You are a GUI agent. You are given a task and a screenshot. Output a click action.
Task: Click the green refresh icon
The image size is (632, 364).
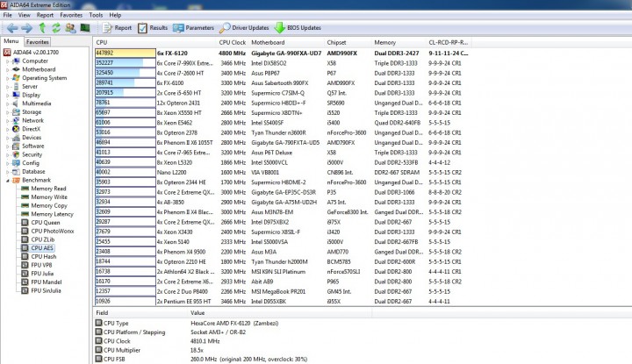(56, 28)
